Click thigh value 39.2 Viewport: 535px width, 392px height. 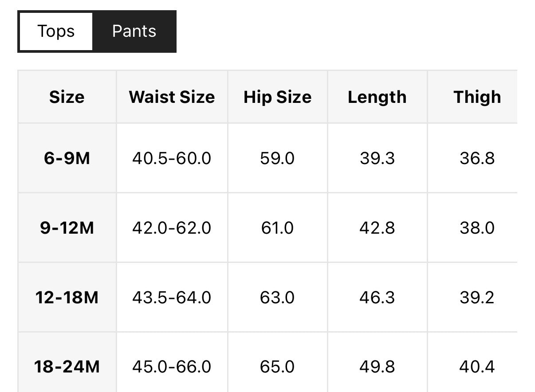pyautogui.click(x=477, y=297)
